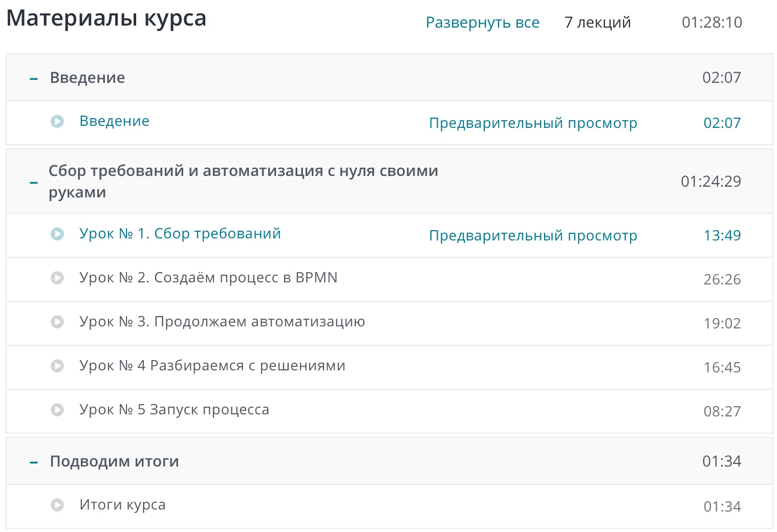
Task: Select Урок № 4 Разбираемся с решениями
Action: pos(212,366)
